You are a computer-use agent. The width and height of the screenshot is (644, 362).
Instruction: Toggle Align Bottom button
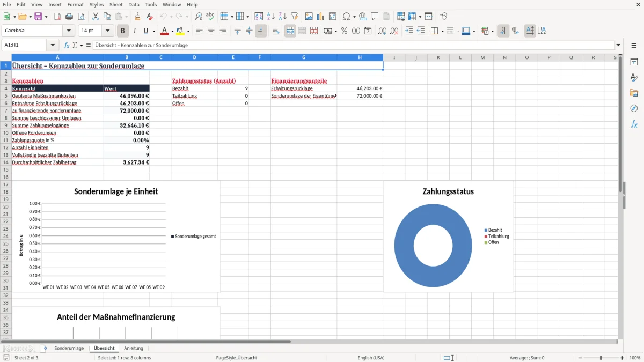pos(261,31)
